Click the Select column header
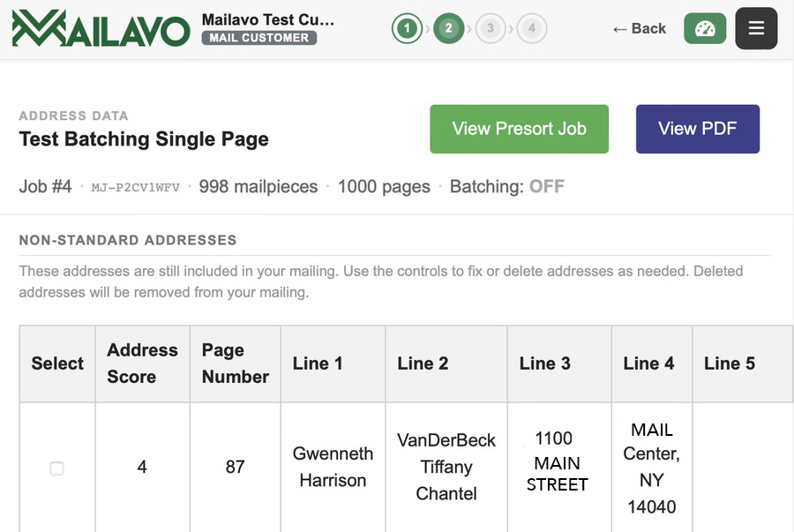The width and height of the screenshot is (794, 532). point(57,363)
